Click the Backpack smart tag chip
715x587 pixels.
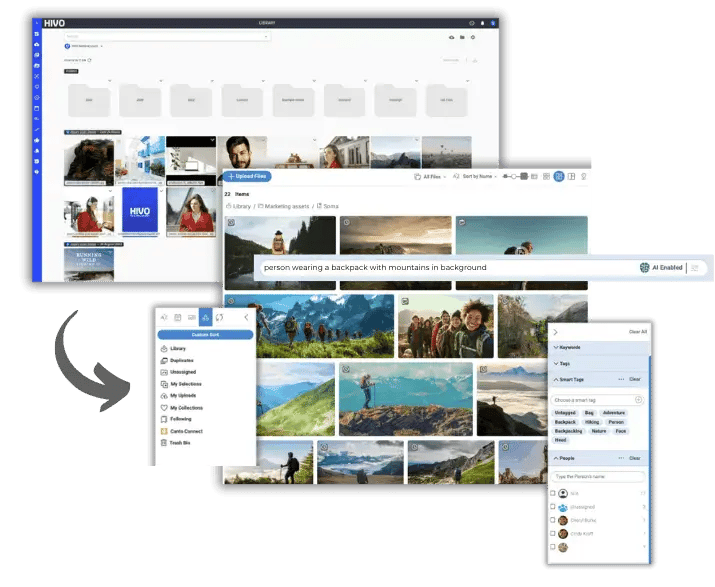tap(566, 422)
